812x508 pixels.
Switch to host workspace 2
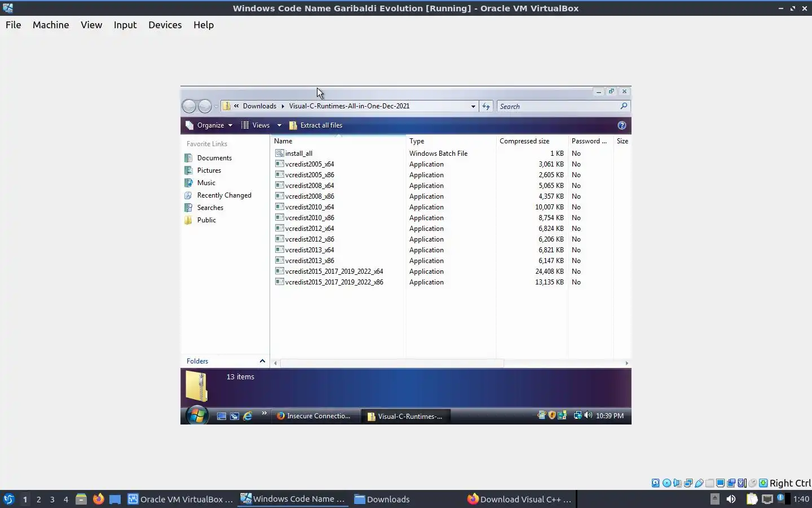pyautogui.click(x=38, y=499)
